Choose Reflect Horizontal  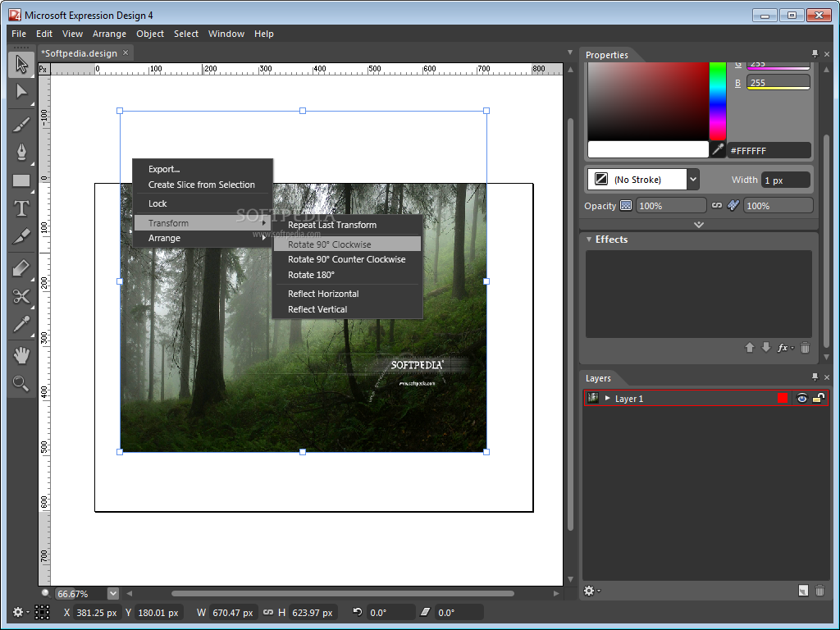pyautogui.click(x=347, y=294)
